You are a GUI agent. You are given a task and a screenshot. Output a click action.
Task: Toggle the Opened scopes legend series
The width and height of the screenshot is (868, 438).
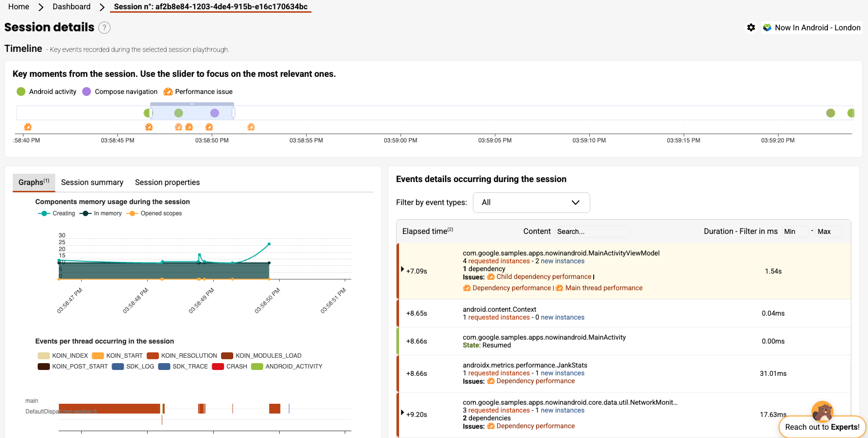coord(155,213)
